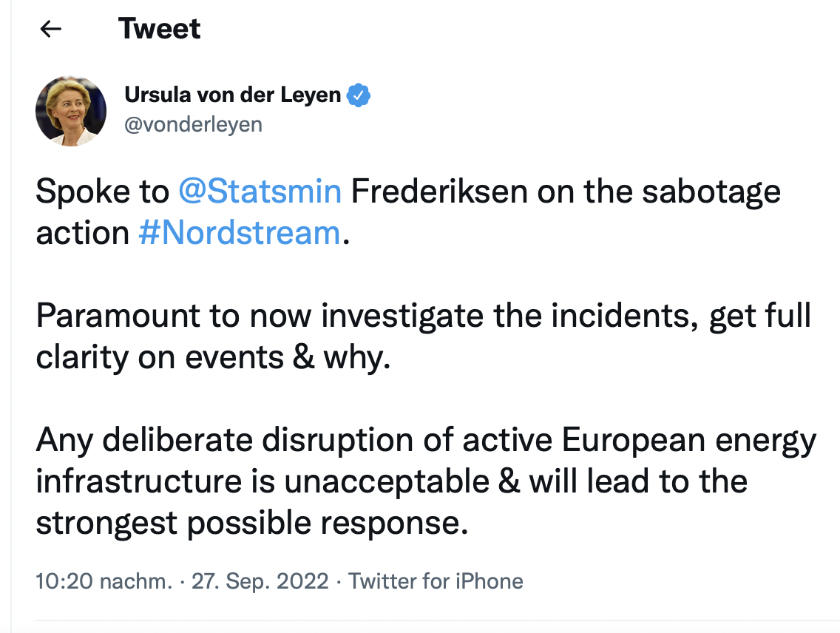Image resolution: width=840 pixels, height=633 pixels.
Task: Click the words "European energy" in the tweet
Action: pos(689,441)
